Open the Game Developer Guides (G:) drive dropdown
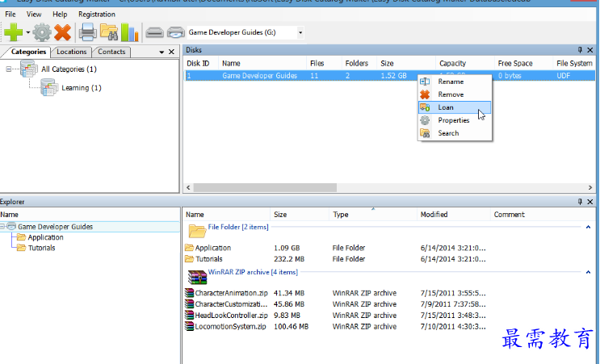Image resolution: width=600 pixels, height=364 pixels. coord(300,32)
